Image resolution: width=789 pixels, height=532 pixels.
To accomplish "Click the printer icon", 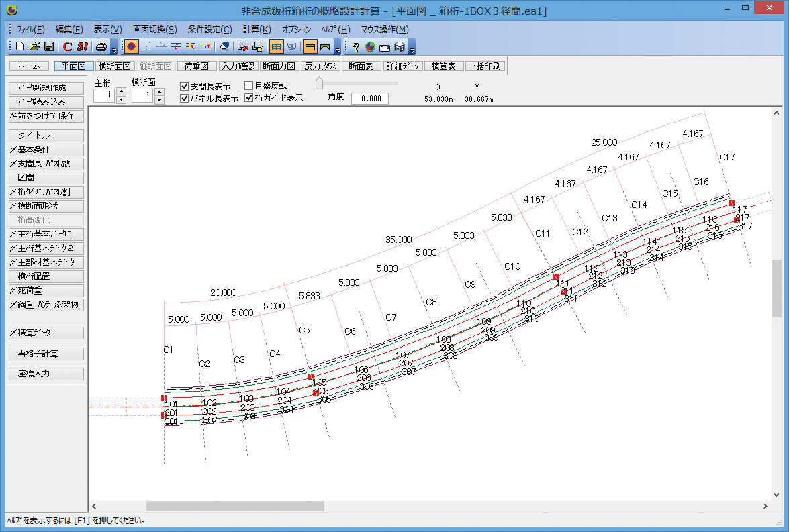I will coord(101,47).
